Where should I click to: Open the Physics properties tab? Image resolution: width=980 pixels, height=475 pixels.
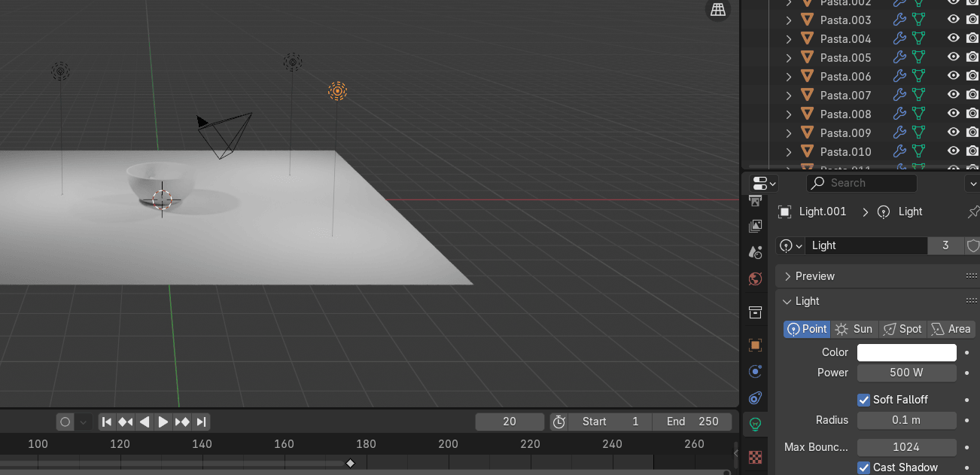pyautogui.click(x=756, y=371)
